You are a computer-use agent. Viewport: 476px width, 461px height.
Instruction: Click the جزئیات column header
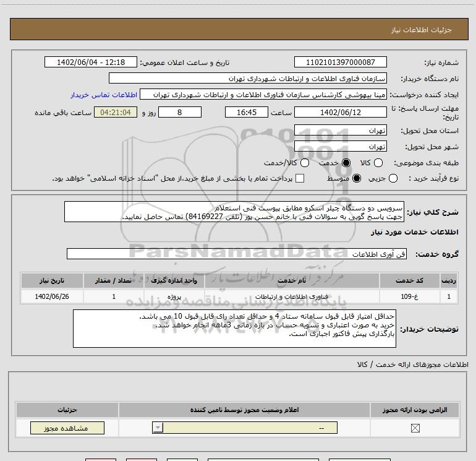click(x=67, y=410)
